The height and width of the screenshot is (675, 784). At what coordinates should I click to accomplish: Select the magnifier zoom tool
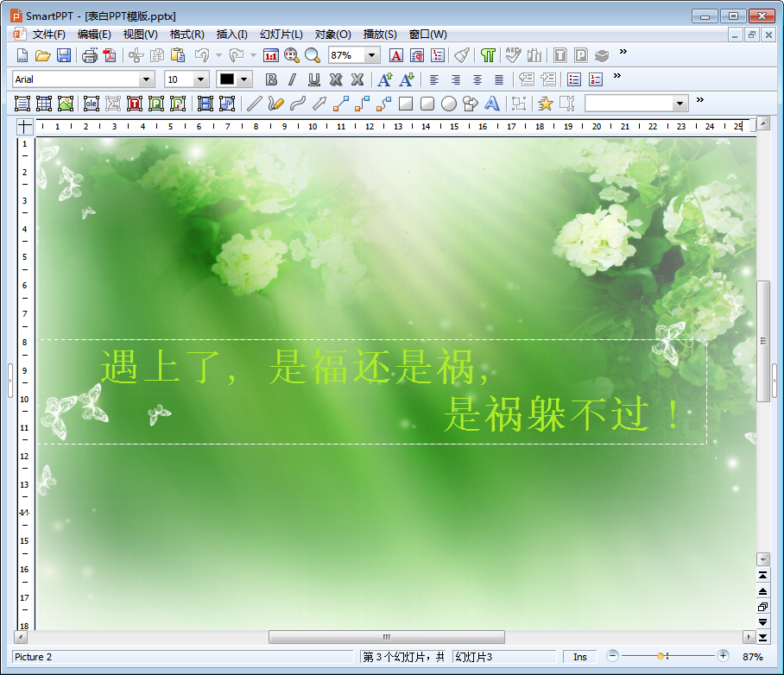tap(313, 55)
